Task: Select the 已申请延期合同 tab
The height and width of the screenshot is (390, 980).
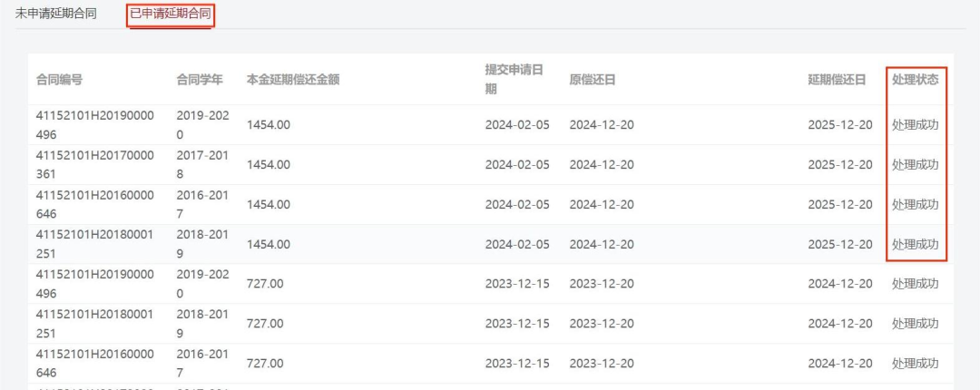Action: [171, 15]
